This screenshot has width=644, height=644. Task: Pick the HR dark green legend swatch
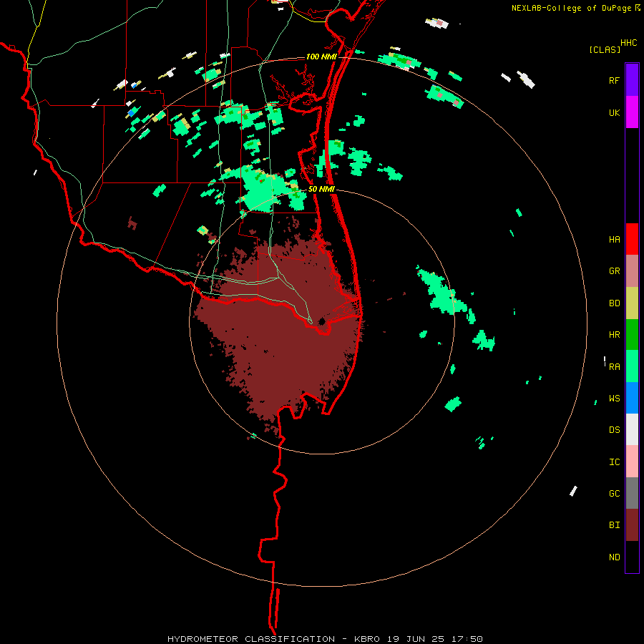(632, 334)
